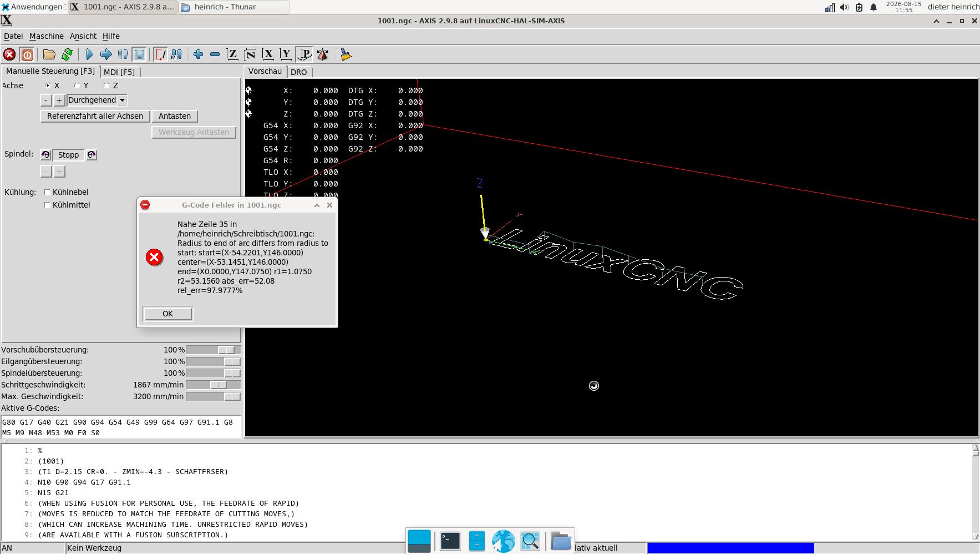The width and height of the screenshot is (980, 554).
Task: Click Referenzfahrt aller Achsen button
Action: [x=95, y=116]
